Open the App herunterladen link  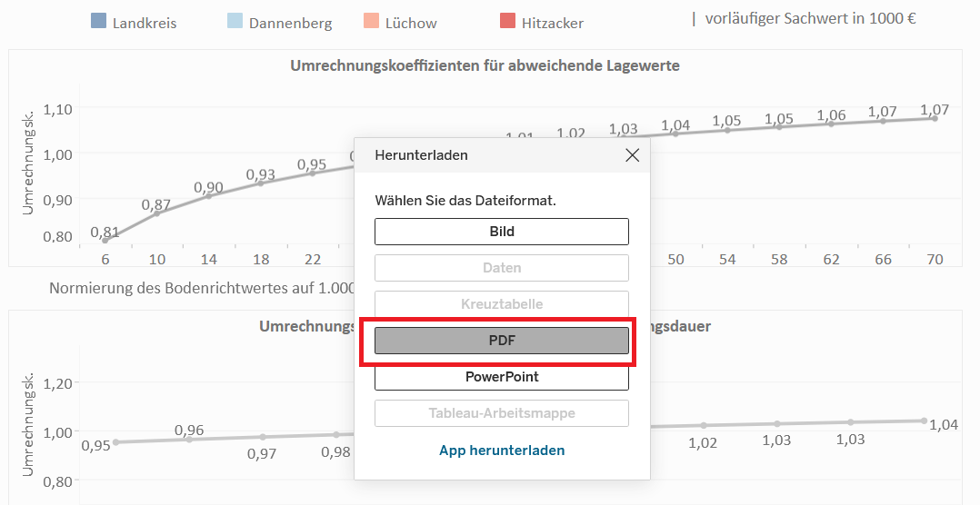click(x=502, y=451)
